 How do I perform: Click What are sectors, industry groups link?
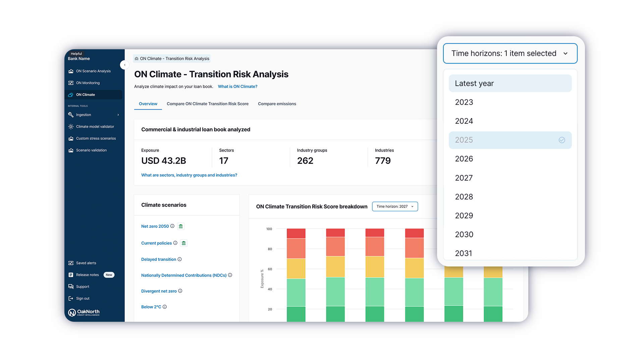pyautogui.click(x=189, y=175)
